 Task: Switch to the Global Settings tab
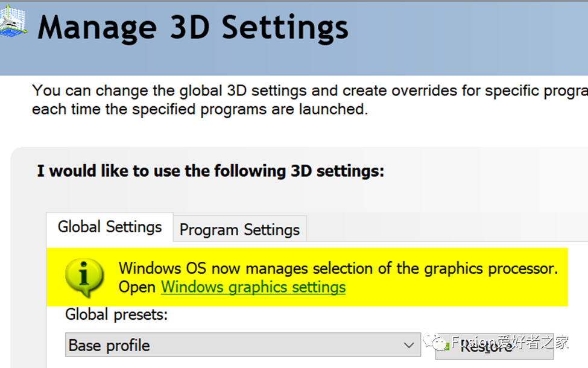[x=110, y=227]
